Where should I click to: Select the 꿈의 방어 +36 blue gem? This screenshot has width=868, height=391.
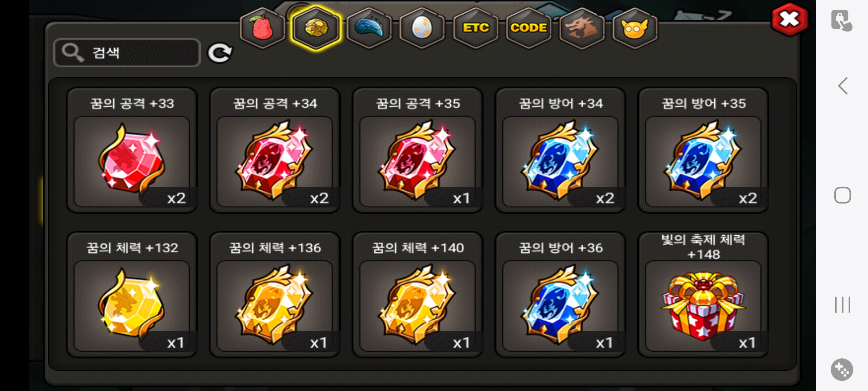560,295
